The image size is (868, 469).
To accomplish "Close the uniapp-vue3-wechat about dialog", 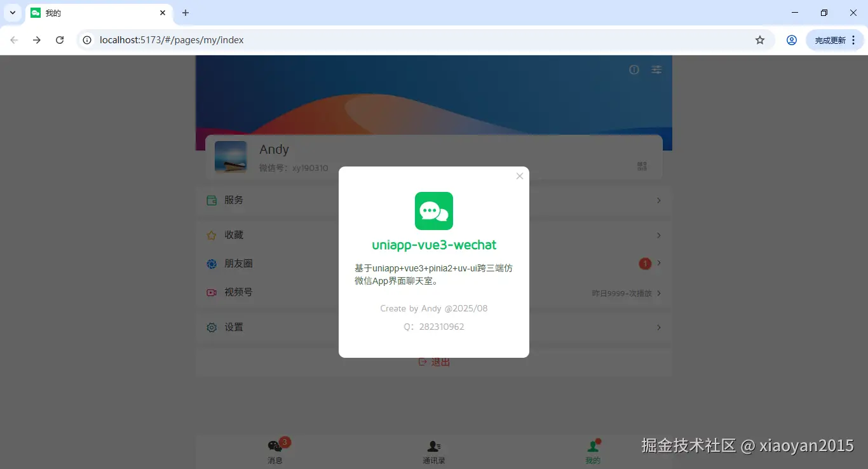I will click(x=520, y=176).
